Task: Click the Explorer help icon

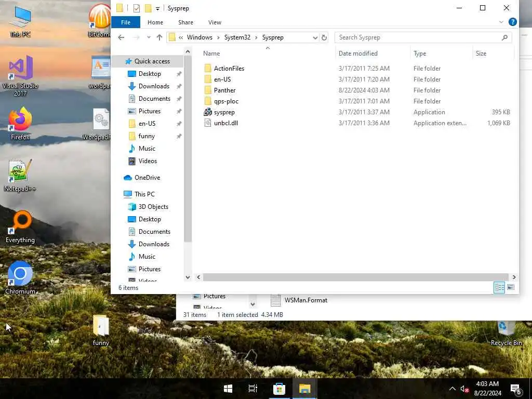Action: (x=513, y=22)
